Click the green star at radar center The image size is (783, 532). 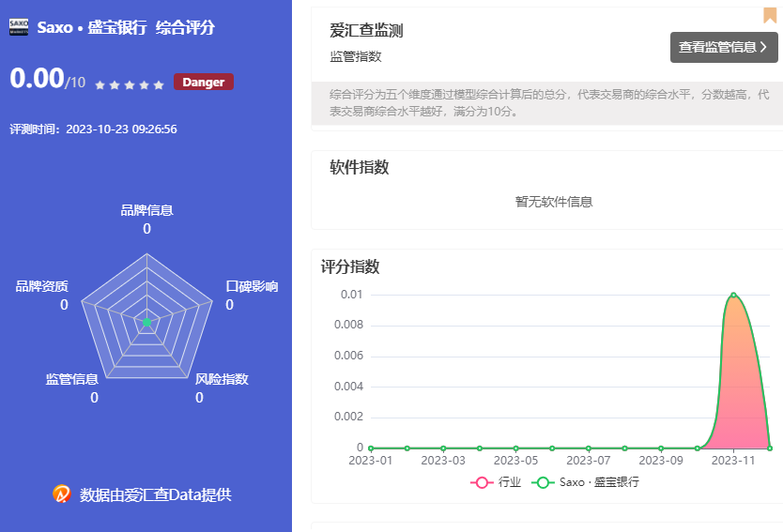[146, 322]
